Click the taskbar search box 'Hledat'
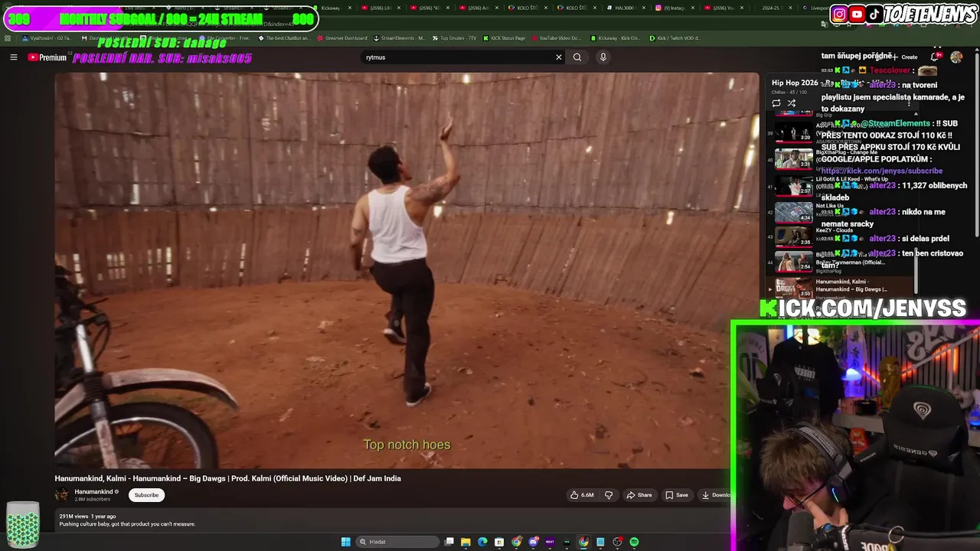 point(397,542)
